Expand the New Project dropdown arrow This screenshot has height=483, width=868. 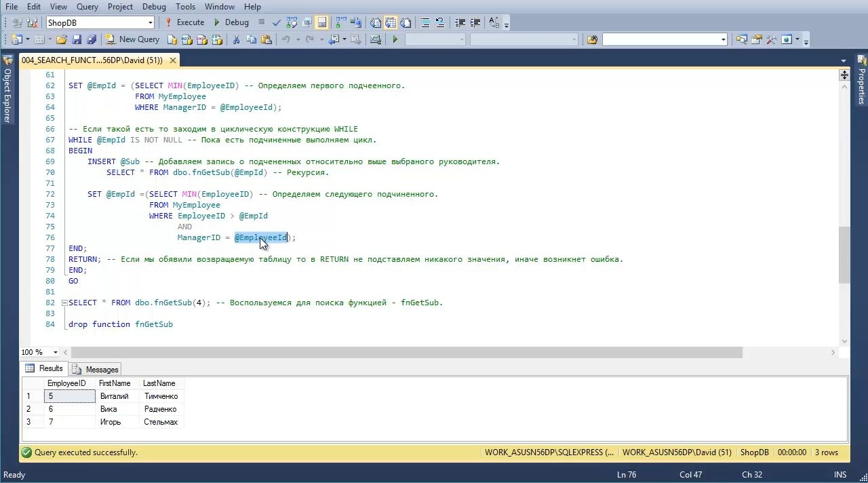tap(28, 39)
